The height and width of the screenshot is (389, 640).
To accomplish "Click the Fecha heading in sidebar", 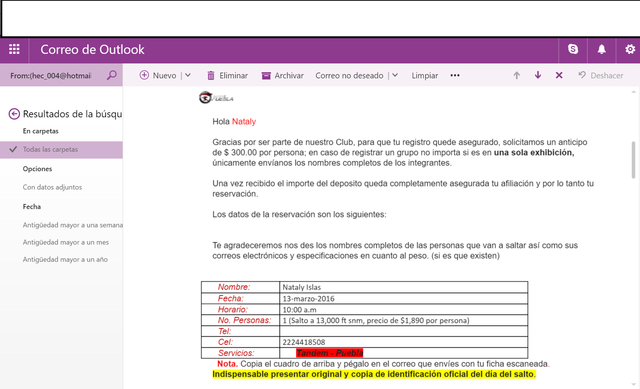I will [x=32, y=207].
